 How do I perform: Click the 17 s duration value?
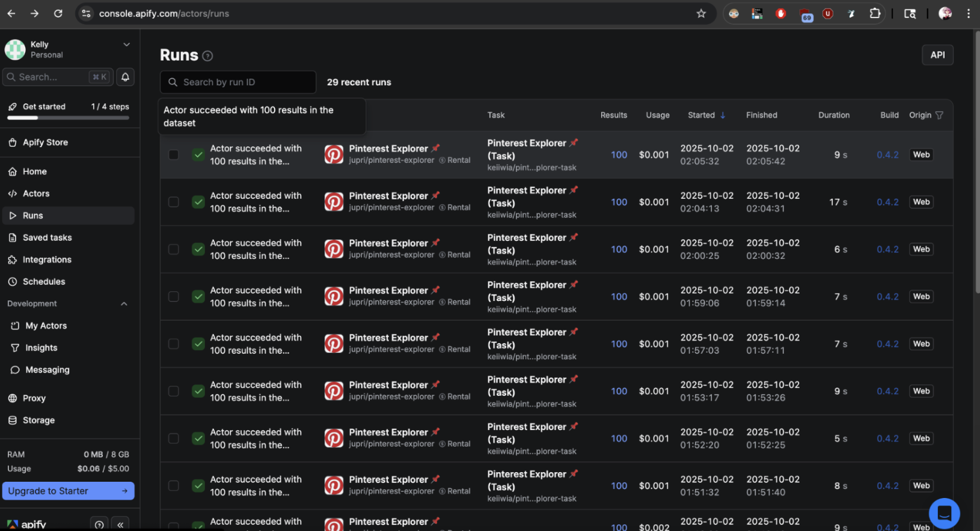(x=838, y=202)
